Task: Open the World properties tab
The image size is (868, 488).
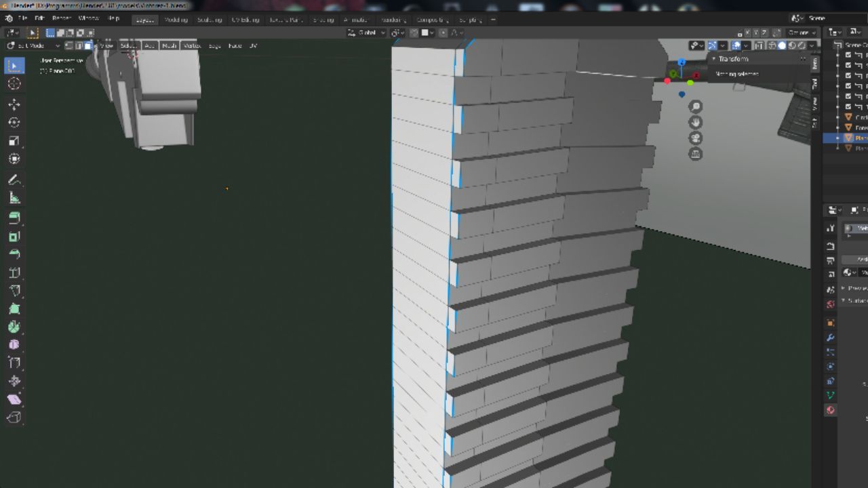Action: 830,304
